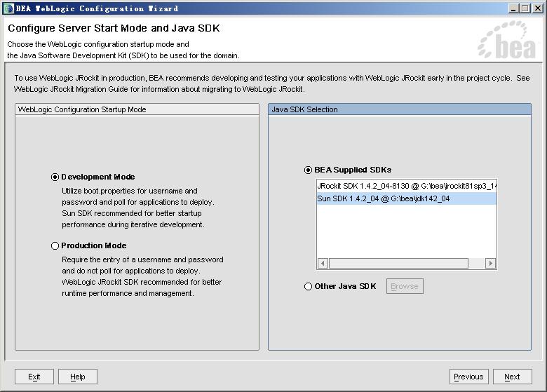This screenshot has height=392, width=547.
Task: Click the Exit button
Action: (34, 377)
